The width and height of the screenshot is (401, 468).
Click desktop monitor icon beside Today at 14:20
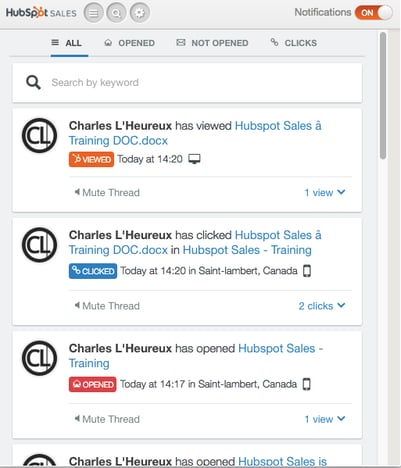(x=194, y=159)
